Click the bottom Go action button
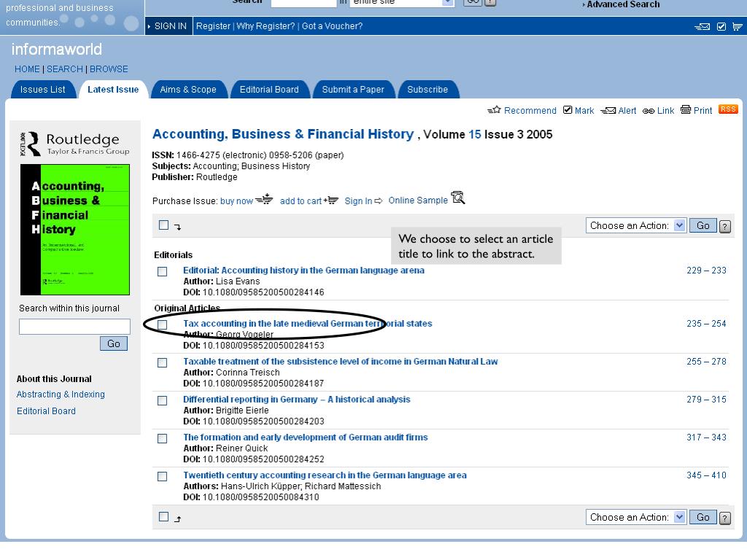747x560 pixels. [x=703, y=517]
